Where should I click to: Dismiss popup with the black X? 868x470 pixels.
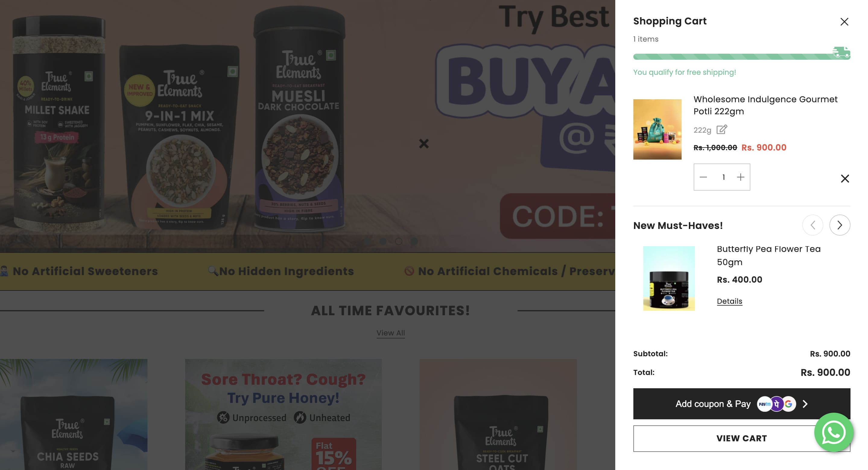(423, 144)
